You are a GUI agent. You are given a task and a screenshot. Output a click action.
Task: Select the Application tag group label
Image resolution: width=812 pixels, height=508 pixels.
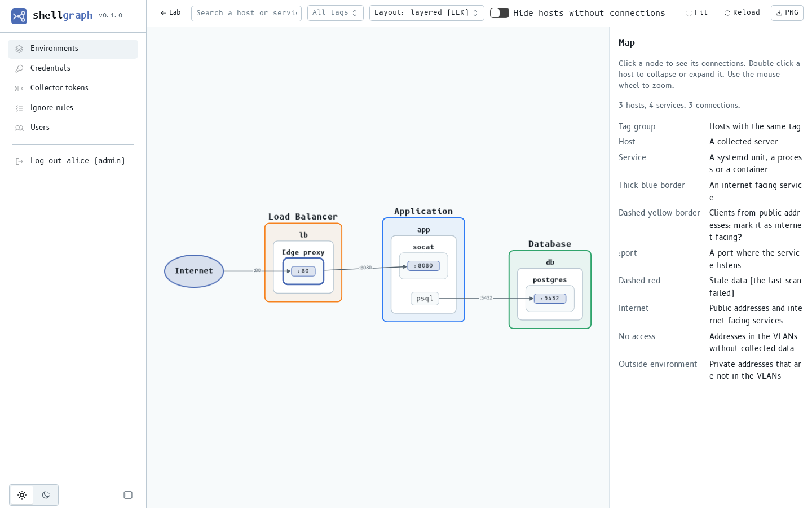click(x=423, y=212)
